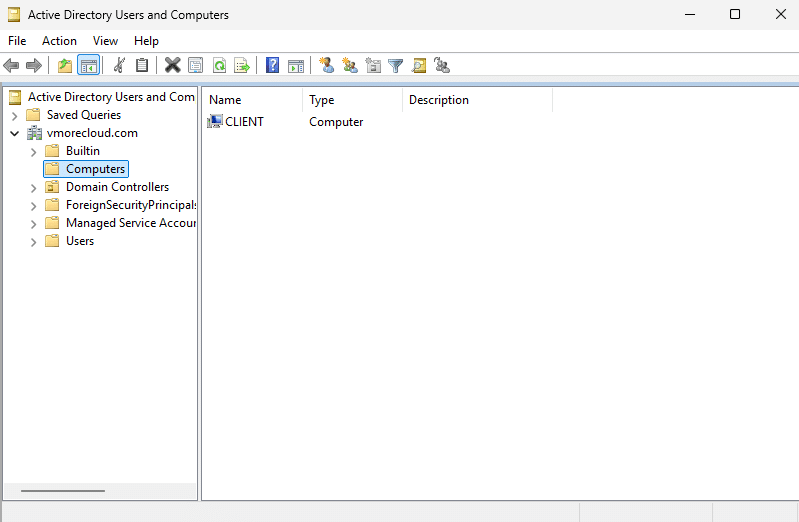799x522 pixels.
Task: Select Managed Service Accounts folder
Action: (130, 223)
